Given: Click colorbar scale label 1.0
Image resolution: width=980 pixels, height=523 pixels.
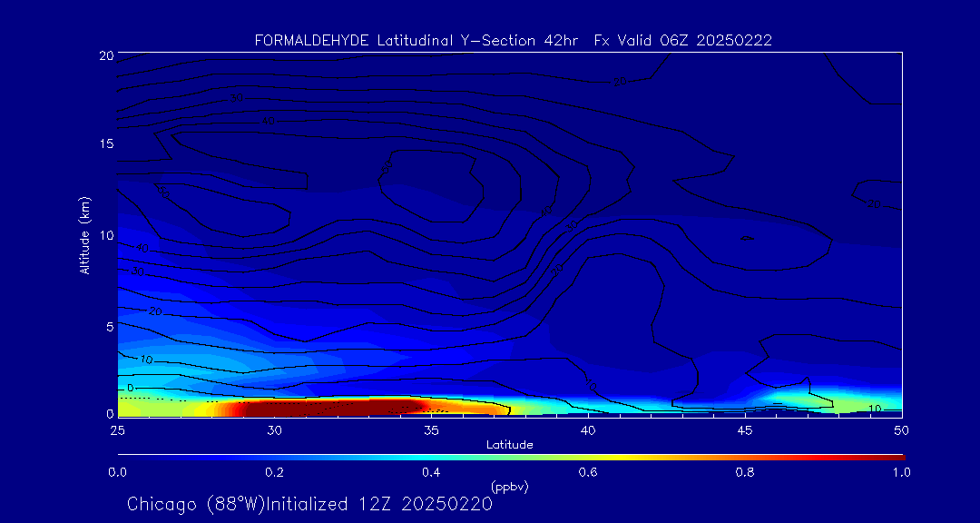Looking at the screenshot, I should [902, 472].
